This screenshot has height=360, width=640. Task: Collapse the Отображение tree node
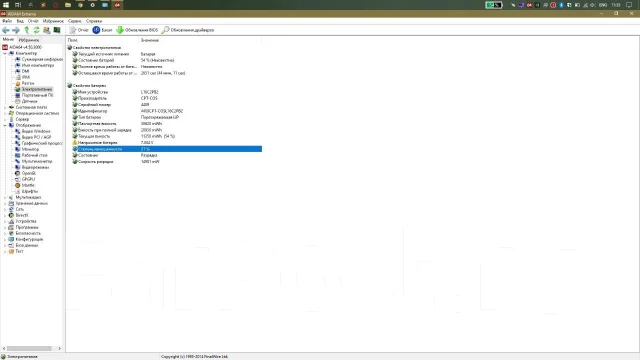[x=5, y=125]
